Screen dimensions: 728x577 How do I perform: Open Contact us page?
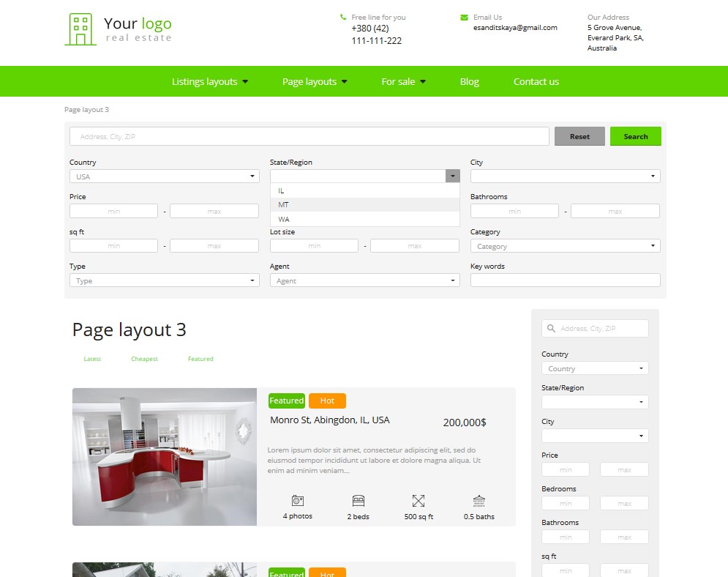[536, 81]
